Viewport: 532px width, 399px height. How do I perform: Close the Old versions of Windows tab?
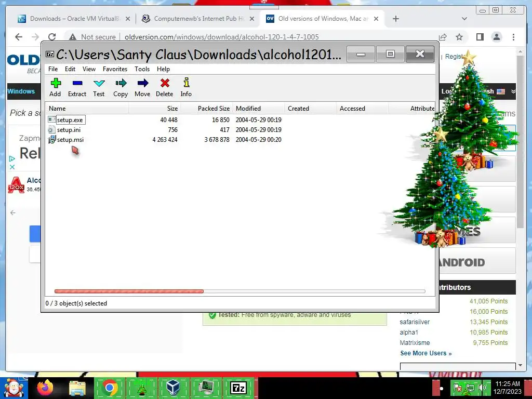[x=376, y=19]
